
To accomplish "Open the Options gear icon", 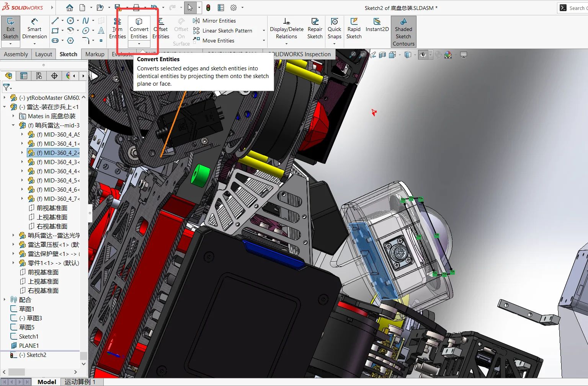I will point(234,8).
